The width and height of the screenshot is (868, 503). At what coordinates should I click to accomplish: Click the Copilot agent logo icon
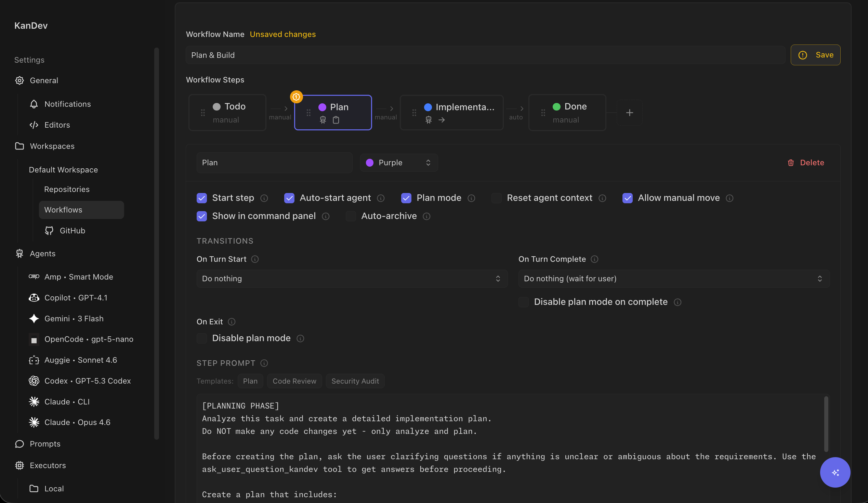(x=34, y=298)
